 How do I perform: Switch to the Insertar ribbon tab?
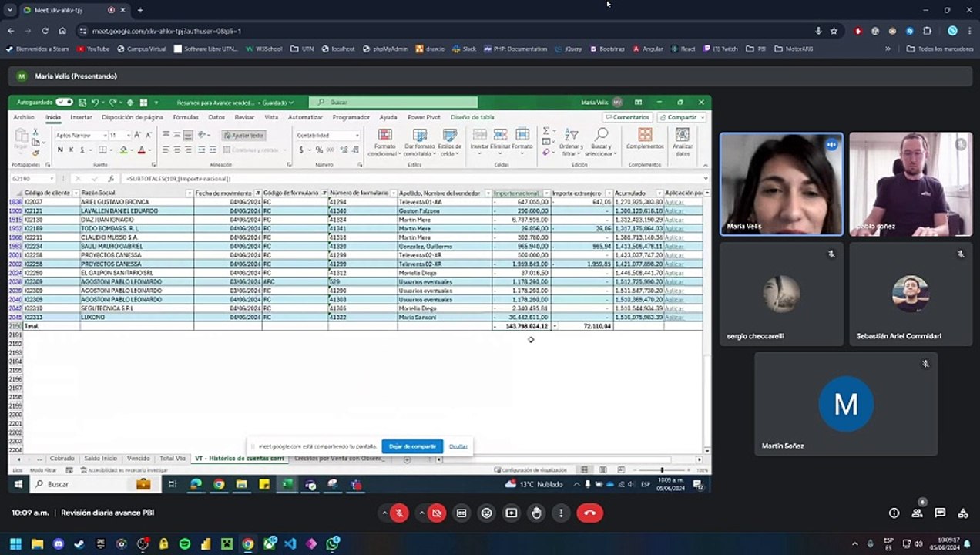pos(81,117)
